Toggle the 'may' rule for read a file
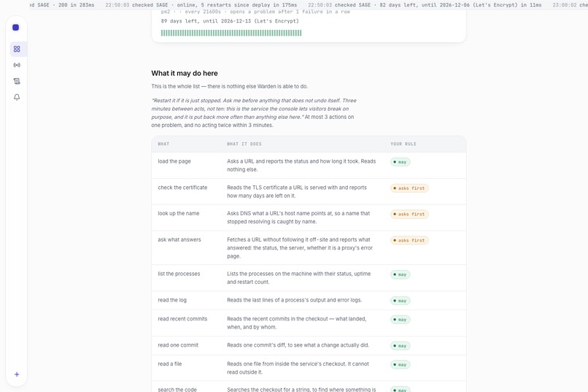Image resolution: width=588 pixels, height=392 pixels. pyautogui.click(x=400, y=364)
